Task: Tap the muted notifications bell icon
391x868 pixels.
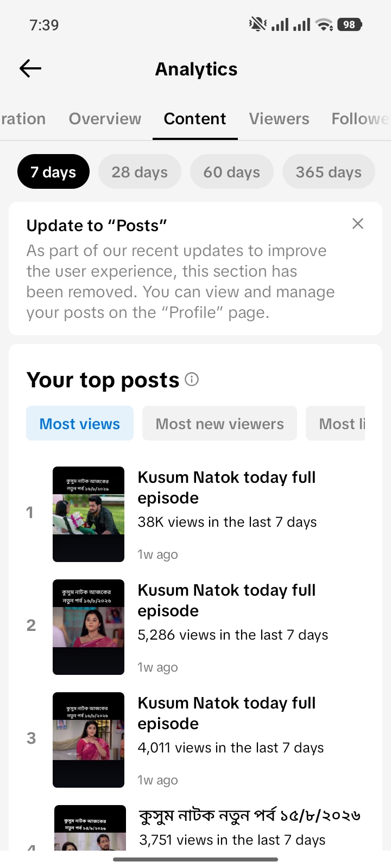Action: click(x=257, y=24)
